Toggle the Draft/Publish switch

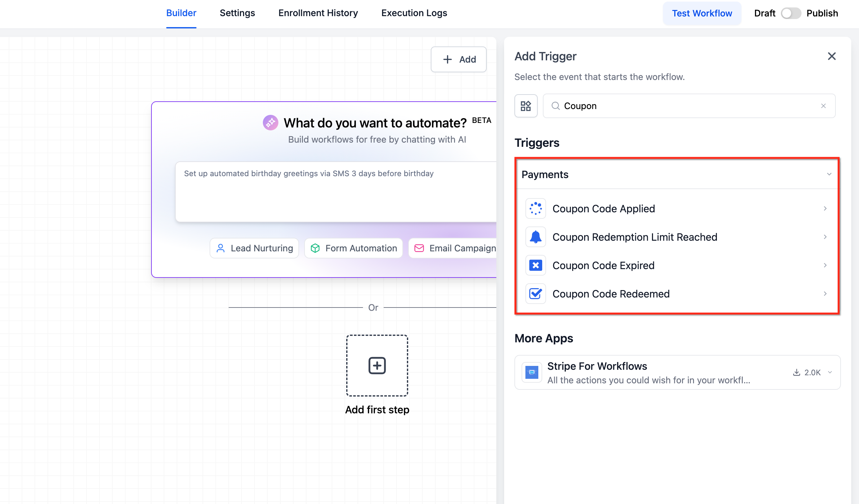(791, 13)
